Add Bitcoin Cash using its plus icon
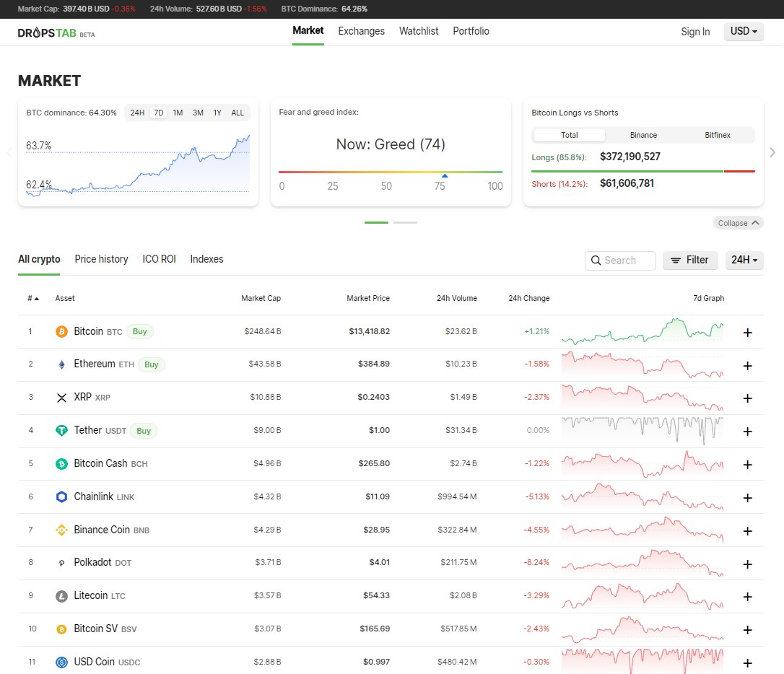 tap(747, 465)
